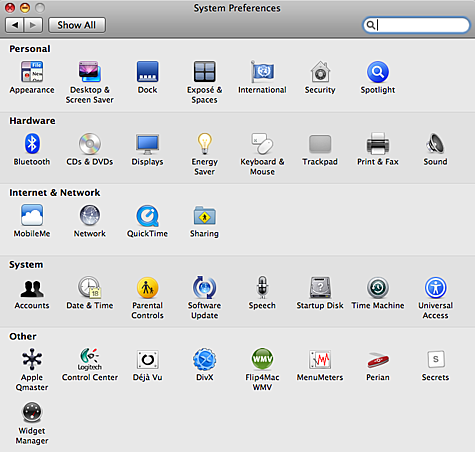This screenshot has width=475, height=452.
Task: Go back with the left arrow button
Action: tap(15, 25)
